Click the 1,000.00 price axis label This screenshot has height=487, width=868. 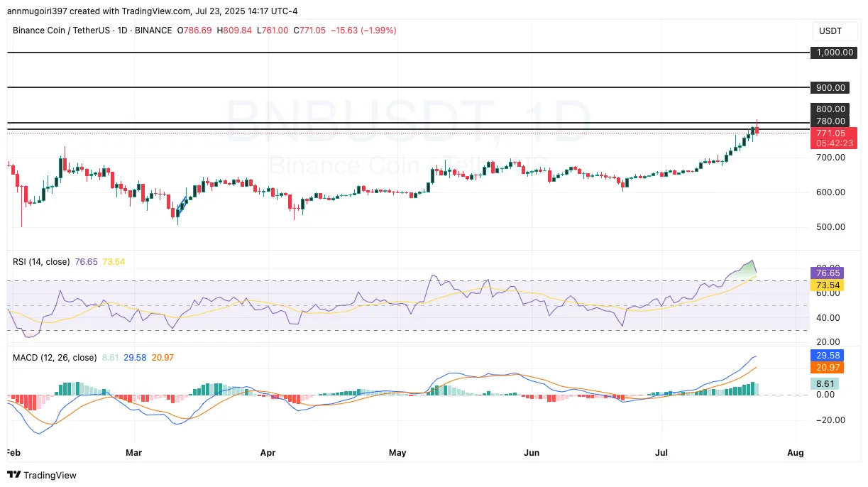834,52
